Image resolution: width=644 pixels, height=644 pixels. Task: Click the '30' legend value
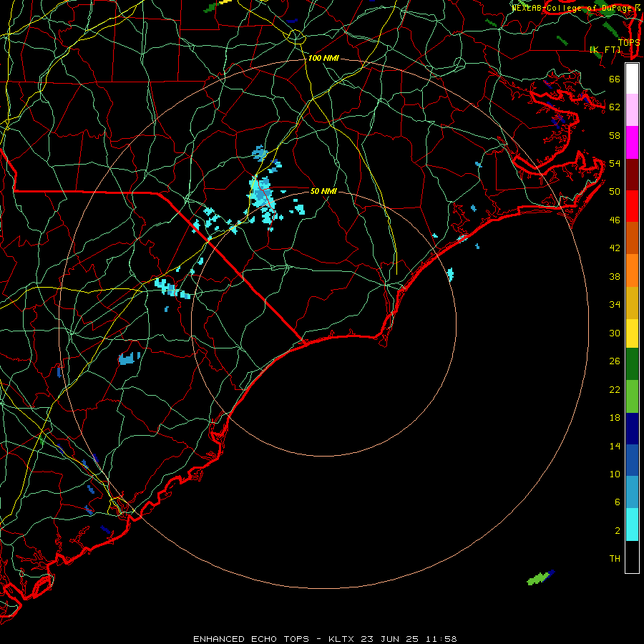(x=615, y=333)
